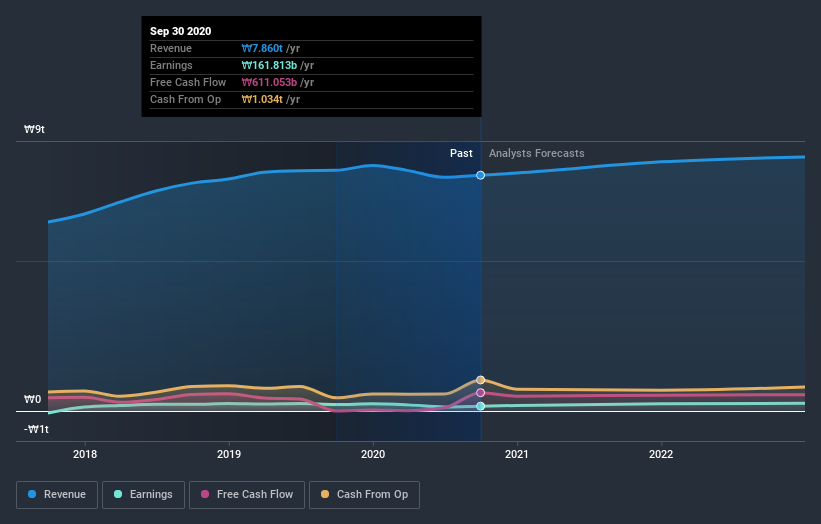
Task: Click the Cash From Op orange data point
Action: click(481, 380)
